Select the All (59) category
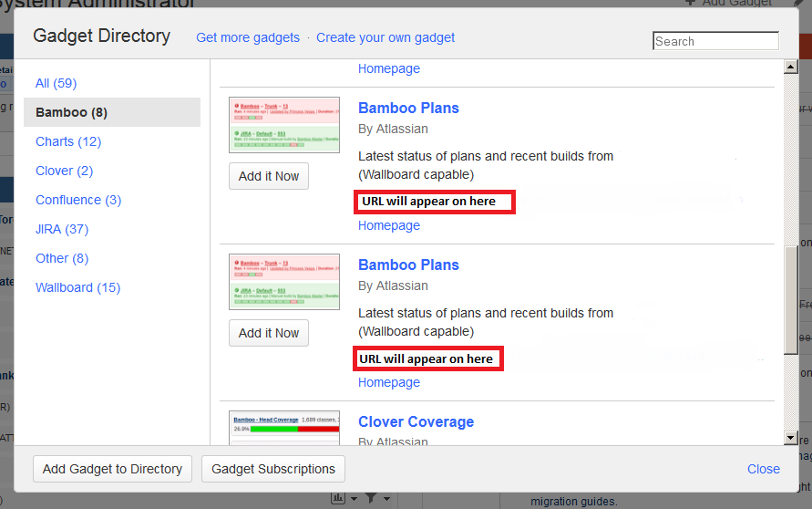This screenshot has height=509, width=812. pyautogui.click(x=56, y=83)
